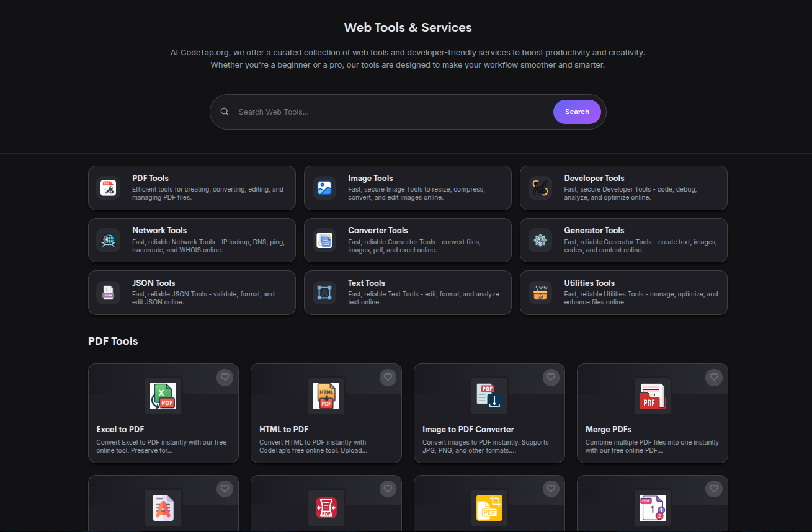812x532 pixels.
Task: Click the Text Tools category icon
Action: [x=324, y=293]
